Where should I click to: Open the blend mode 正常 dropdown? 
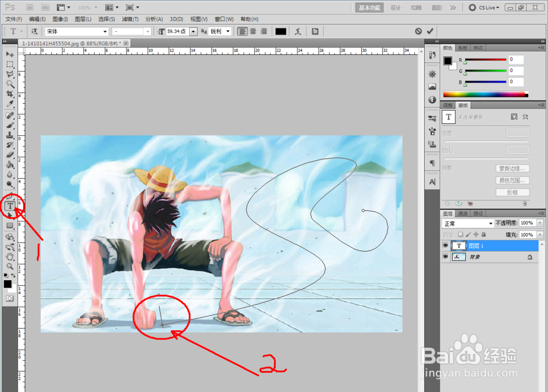click(x=467, y=224)
